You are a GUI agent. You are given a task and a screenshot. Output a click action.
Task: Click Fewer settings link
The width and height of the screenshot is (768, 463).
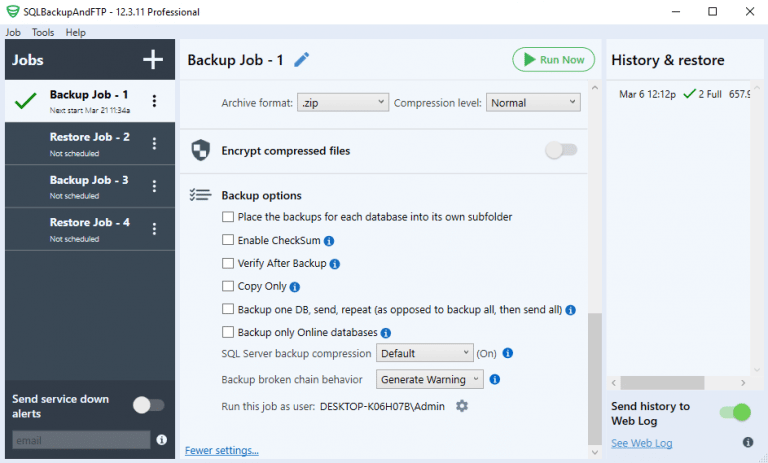tap(221, 450)
